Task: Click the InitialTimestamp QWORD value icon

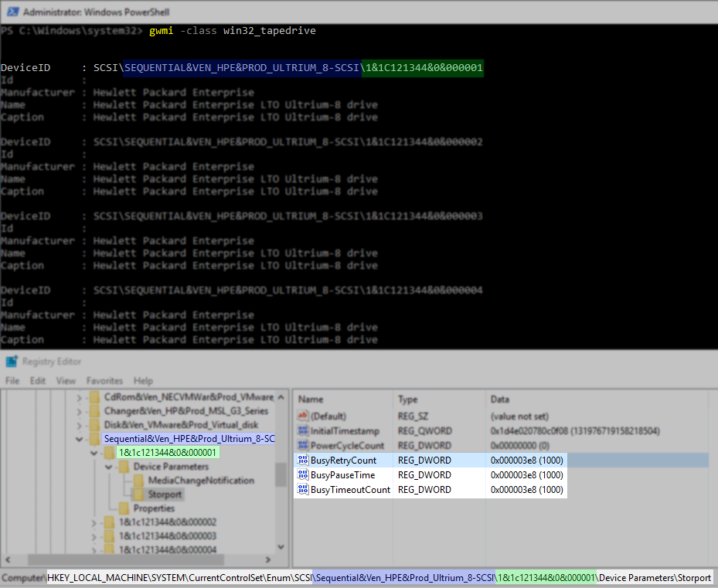Action: coord(303,430)
